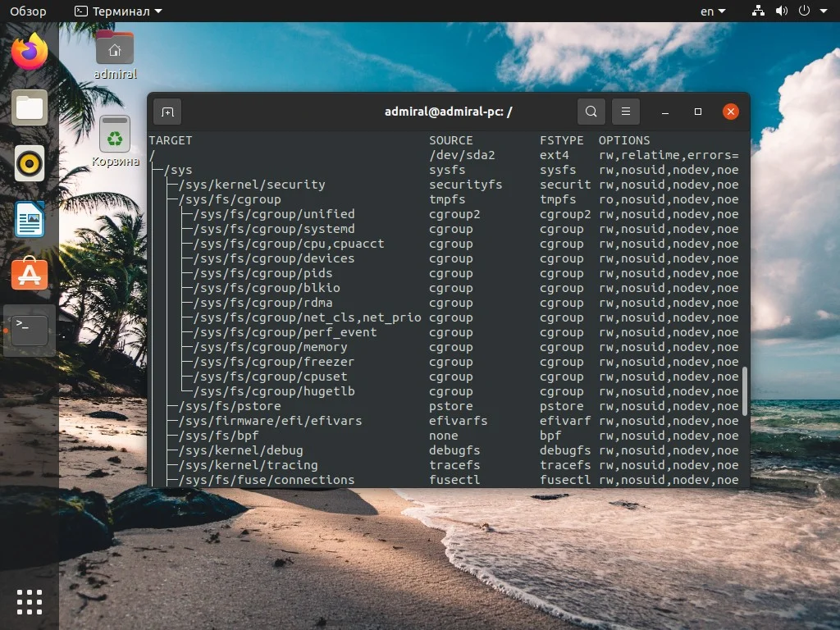Open Ubuntu Software center from the dock
The image size is (840, 630).
(29, 274)
